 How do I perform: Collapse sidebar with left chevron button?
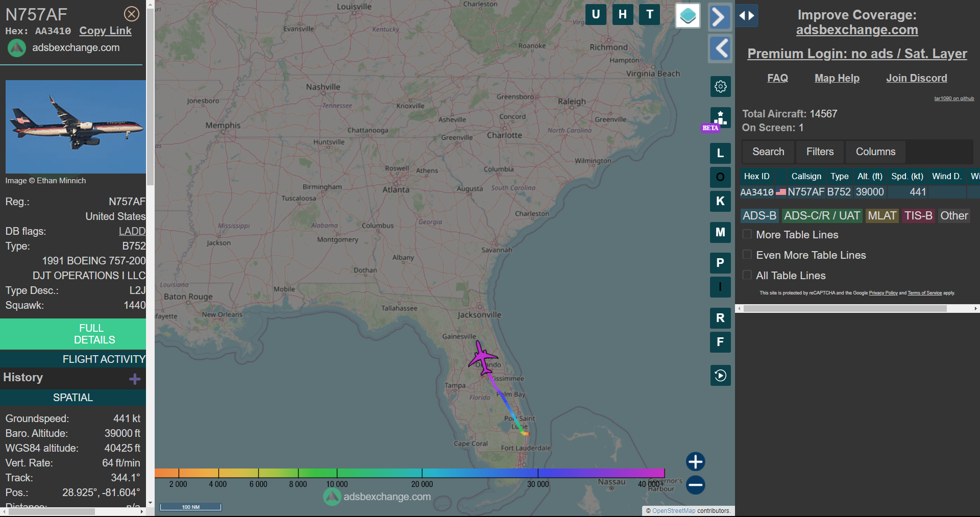[x=720, y=49]
